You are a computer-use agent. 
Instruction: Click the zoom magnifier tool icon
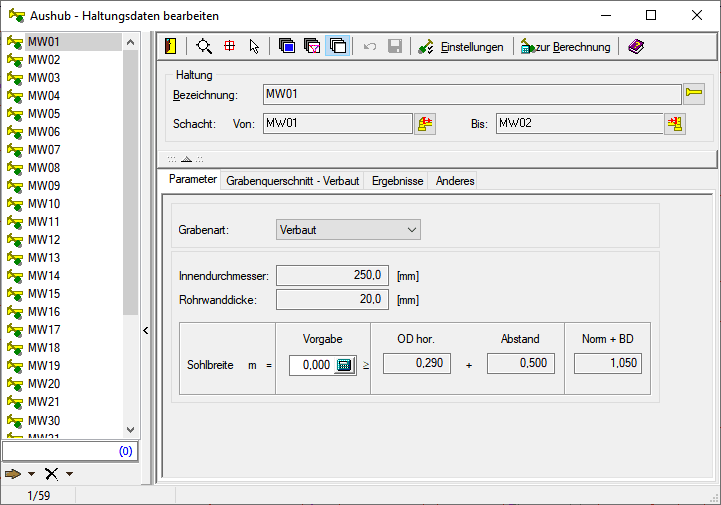coord(204,46)
